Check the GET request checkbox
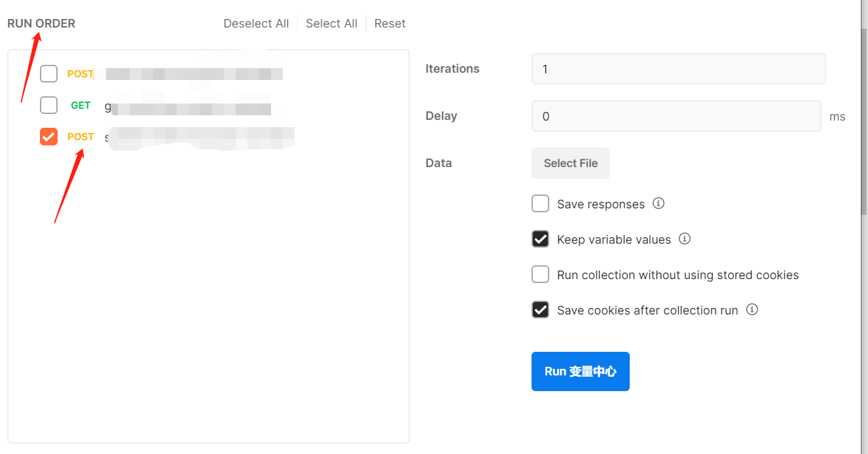The image size is (868, 454). 49,105
